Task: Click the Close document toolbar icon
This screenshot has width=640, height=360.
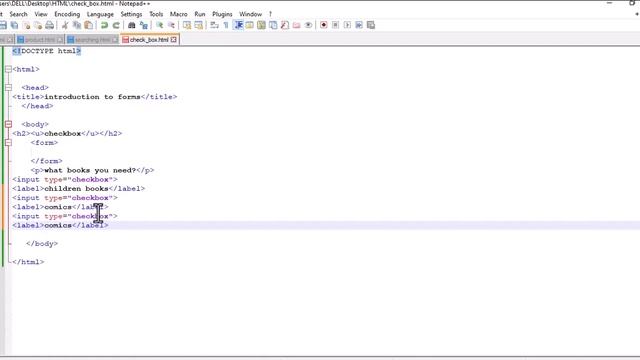Action: point(26,25)
